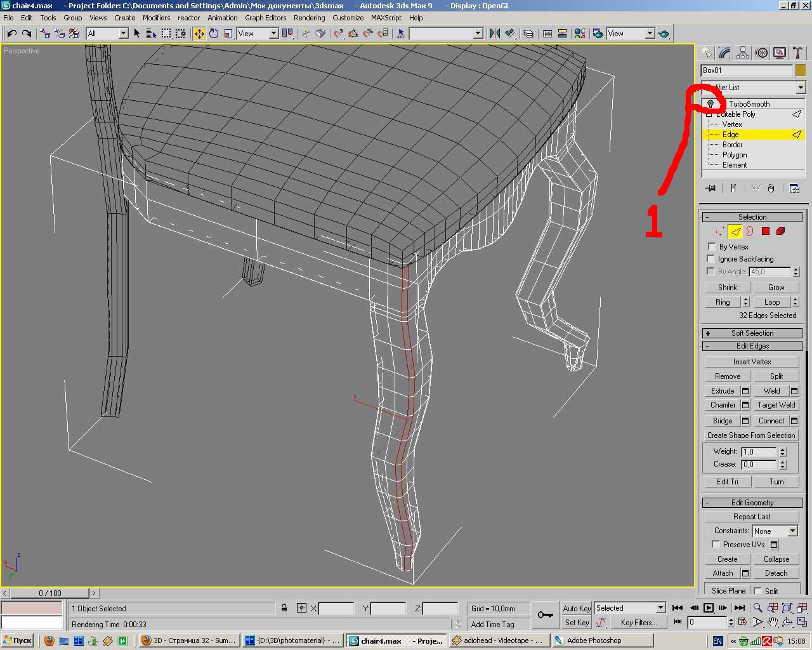Image resolution: width=812 pixels, height=650 pixels.
Task: Open the Constraints dropdown set to None
Action: coord(775,531)
